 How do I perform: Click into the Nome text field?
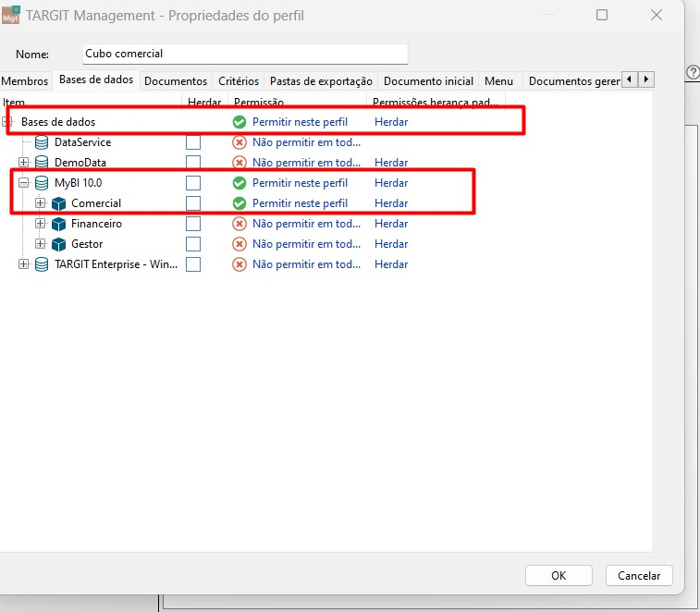pos(245,54)
